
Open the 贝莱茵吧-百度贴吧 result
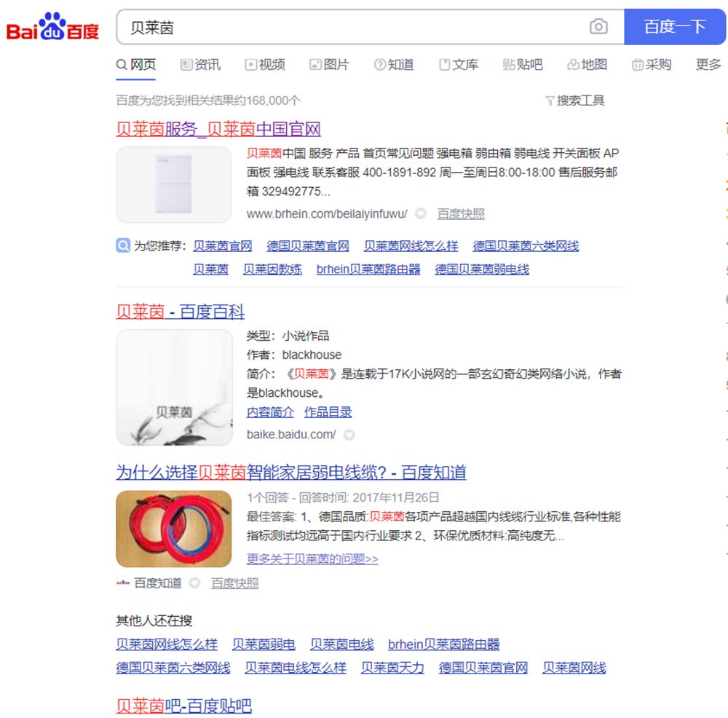(x=184, y=706)
